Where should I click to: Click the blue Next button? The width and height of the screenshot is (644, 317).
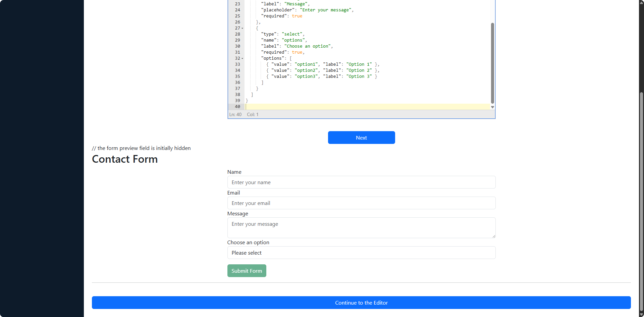click(x=361, y=138)
